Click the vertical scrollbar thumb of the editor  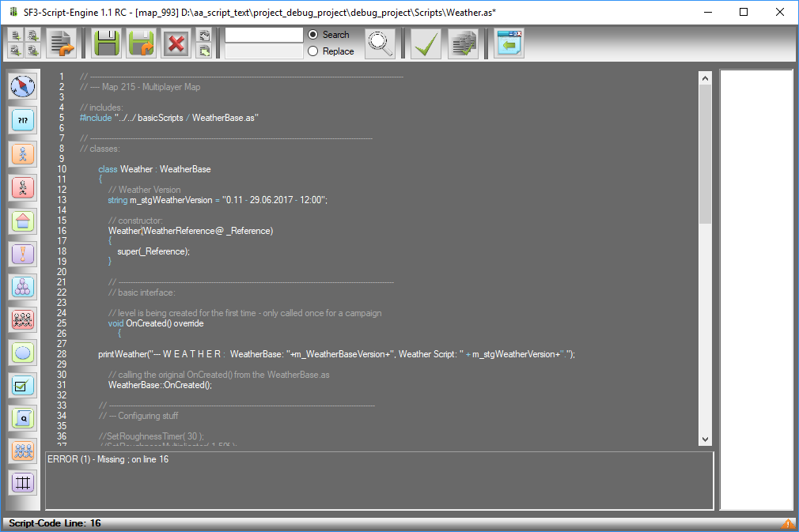(x=705, y=153)
